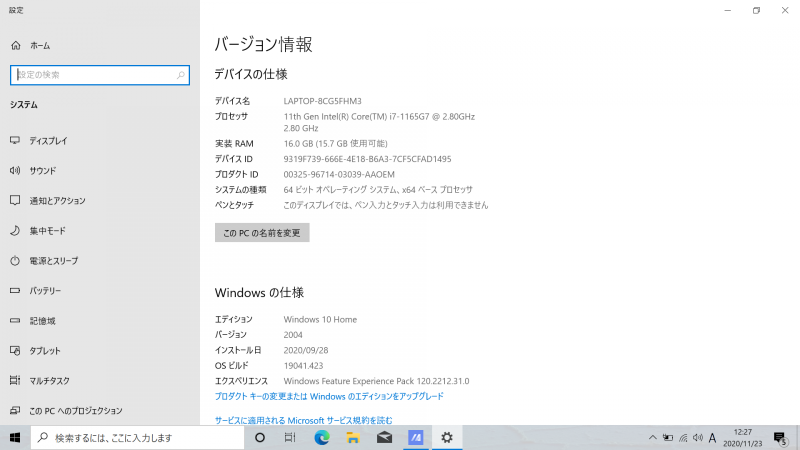Minimize the Settings window

pyautogui.click(x=728, y=10)
